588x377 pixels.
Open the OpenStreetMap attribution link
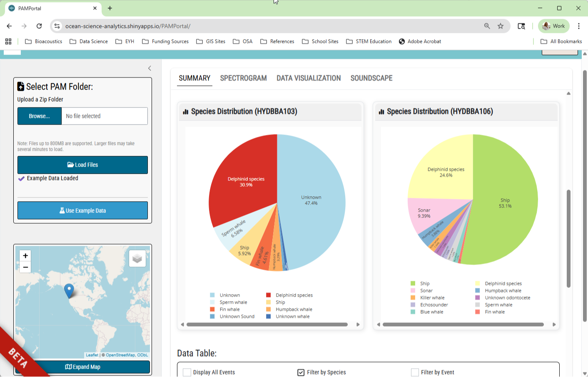(x=120, y=355)
